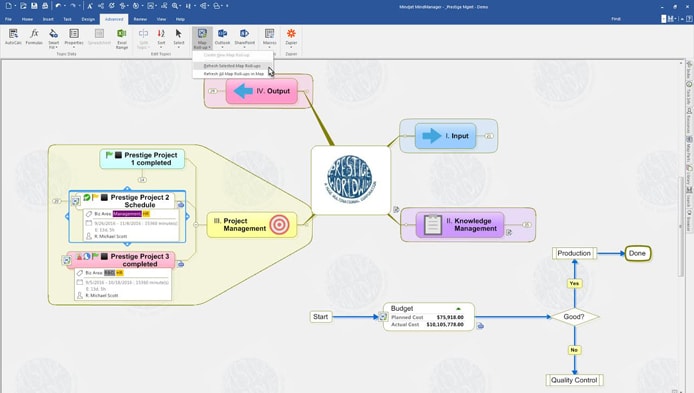This screenshot has width=694, height=393.
Task: Select the III. Project Management topic
Action: click(x=252, y=225)
